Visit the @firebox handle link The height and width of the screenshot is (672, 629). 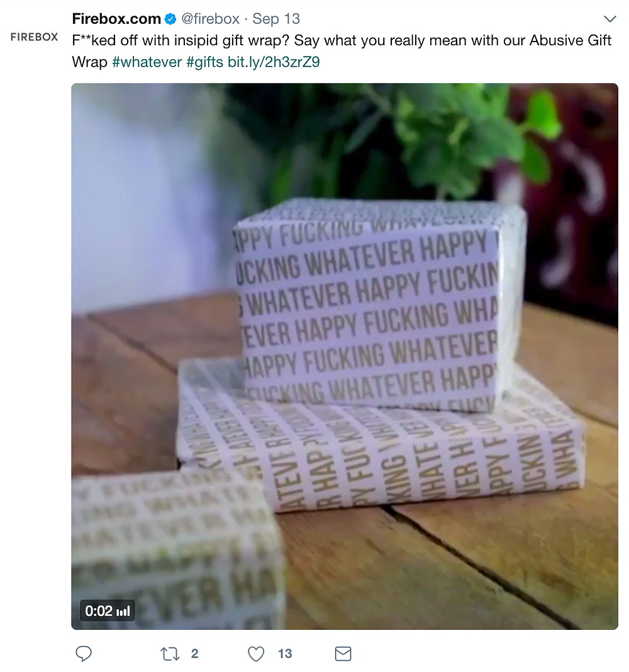tap(211, 19)
